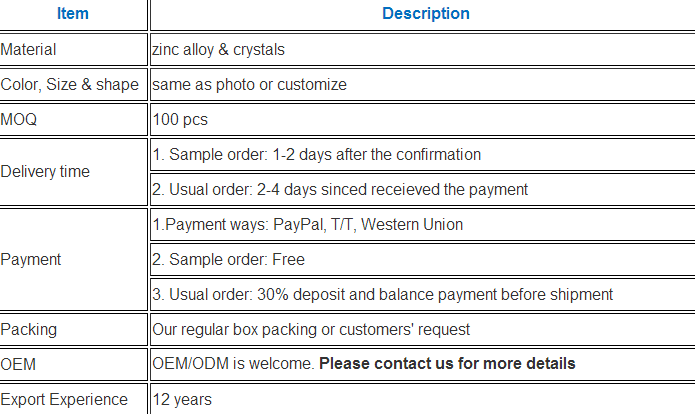This screenshot has height=414, width=695.
Task: Select the Packing row label
Action: [28, 329]
